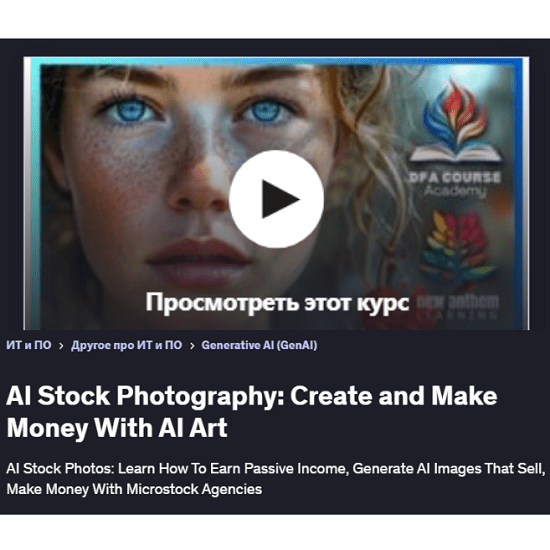The height and width of the screenshot is (550, 550).
Task: Click the open book in DFA logo
Action: [455, 154]
